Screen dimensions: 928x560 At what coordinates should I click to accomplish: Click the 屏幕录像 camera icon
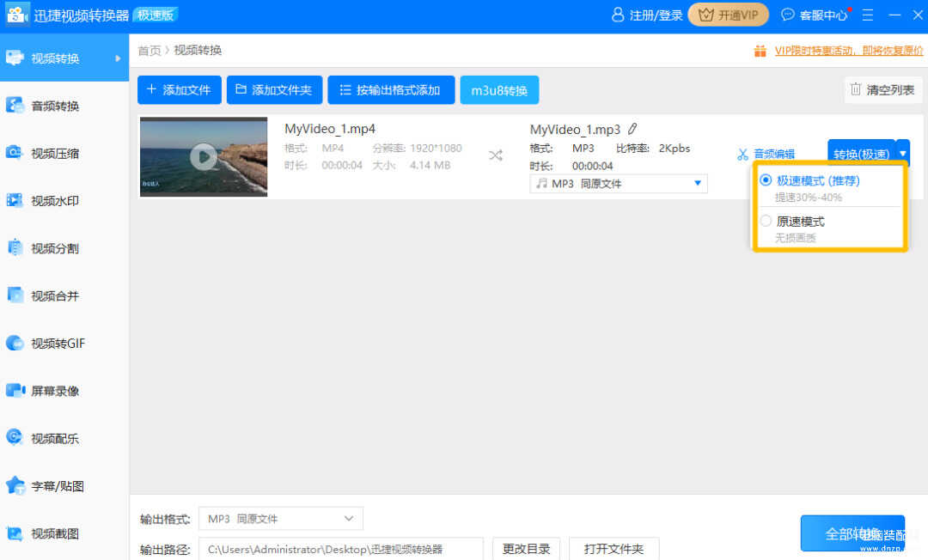tap(15, 390)
